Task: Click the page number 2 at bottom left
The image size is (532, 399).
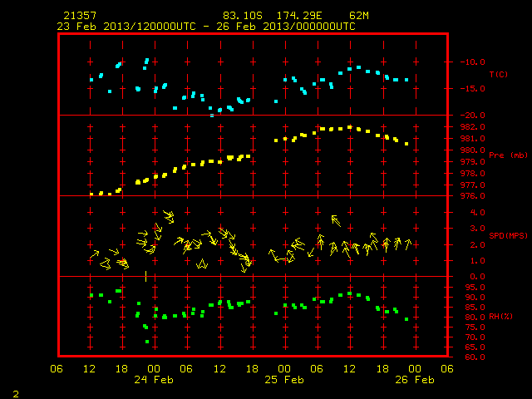Action: (16, 394)
